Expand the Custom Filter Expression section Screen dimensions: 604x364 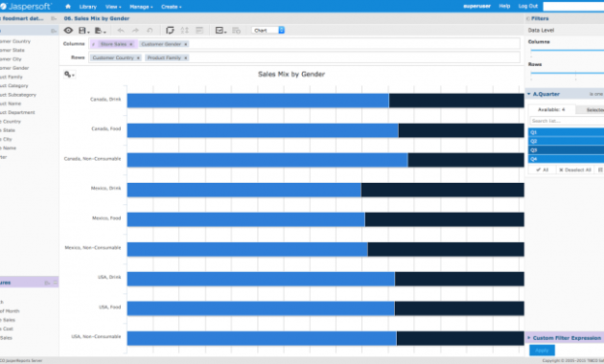[529, 337]
